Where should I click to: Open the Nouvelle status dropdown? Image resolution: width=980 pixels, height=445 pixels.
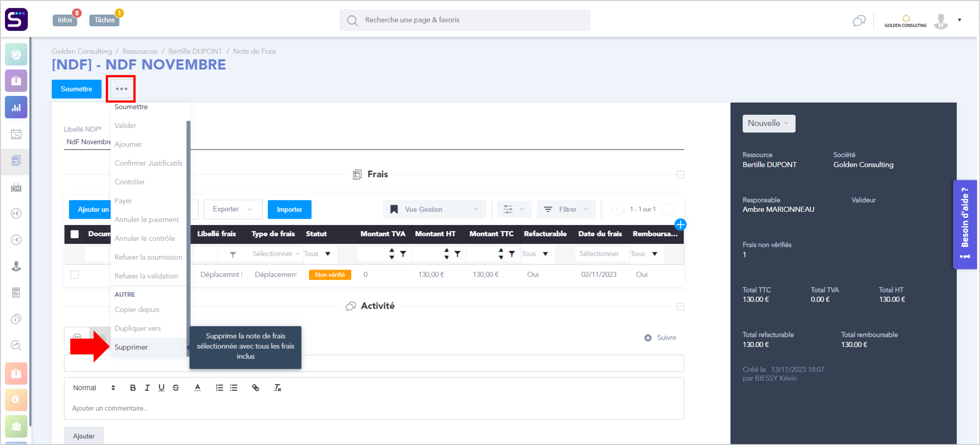[x=769, y=124]
